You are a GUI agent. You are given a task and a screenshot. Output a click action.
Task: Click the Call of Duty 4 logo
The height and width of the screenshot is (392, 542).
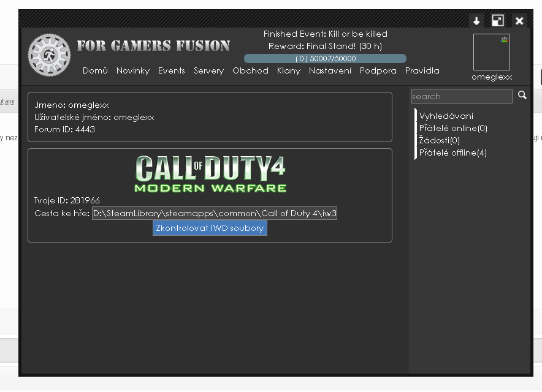point(210,174)
